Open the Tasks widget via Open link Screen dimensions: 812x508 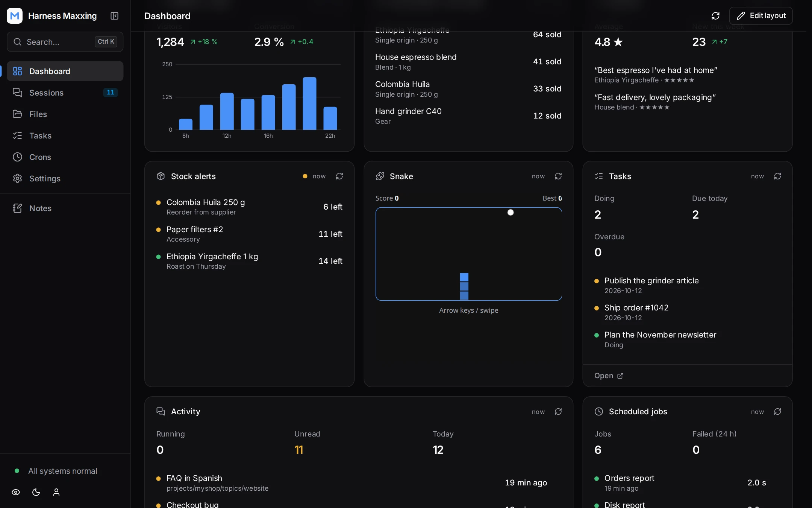click(x=609, y=376)
